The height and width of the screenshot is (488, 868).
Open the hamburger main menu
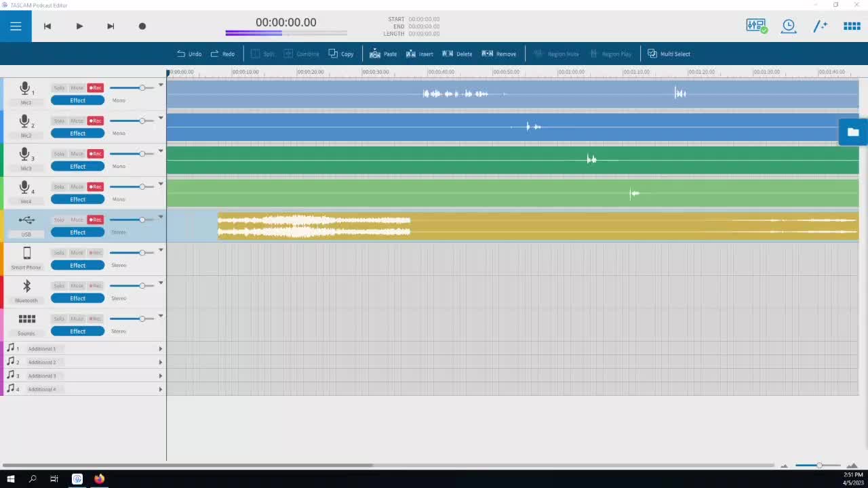point(16,26)
